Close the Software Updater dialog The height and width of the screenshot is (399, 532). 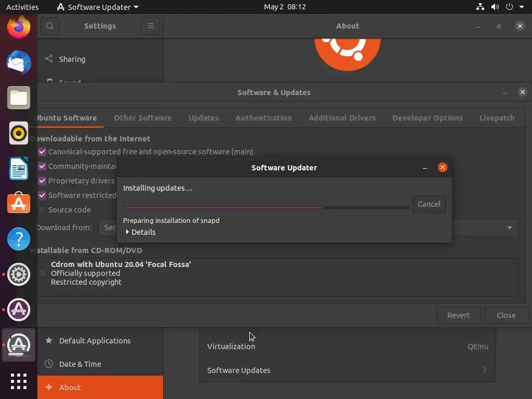click(x=443, y=167)
